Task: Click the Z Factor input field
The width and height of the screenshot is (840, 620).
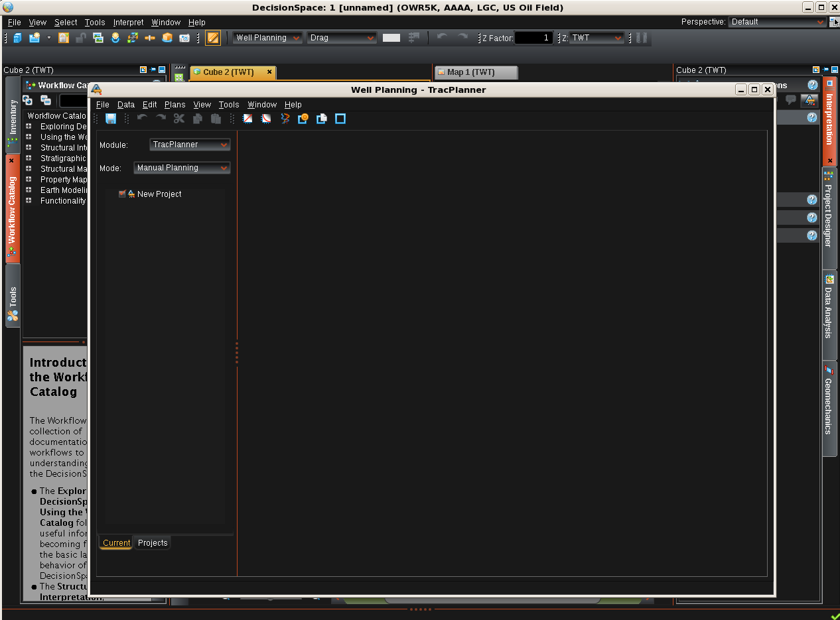Action: tap(533, 38)
